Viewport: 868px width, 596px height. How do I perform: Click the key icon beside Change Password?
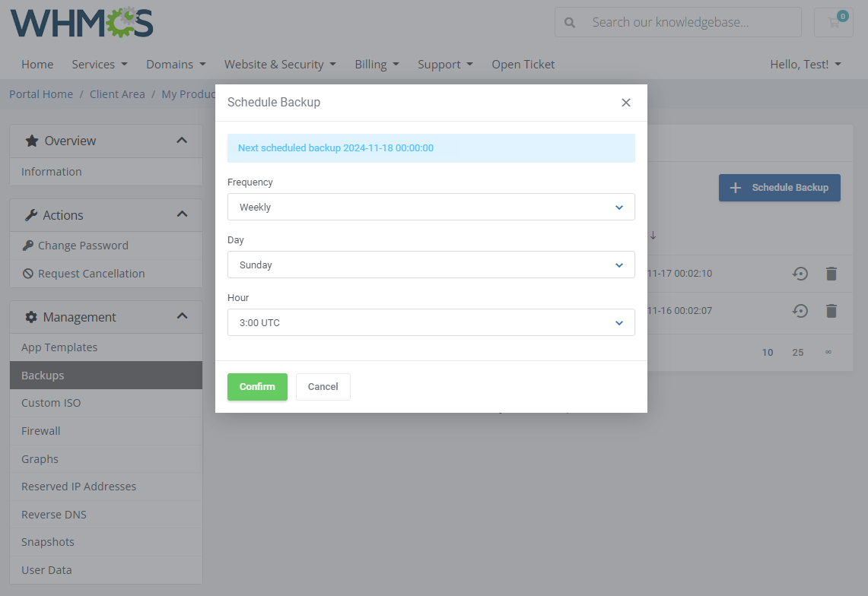(x=27, y=245)
